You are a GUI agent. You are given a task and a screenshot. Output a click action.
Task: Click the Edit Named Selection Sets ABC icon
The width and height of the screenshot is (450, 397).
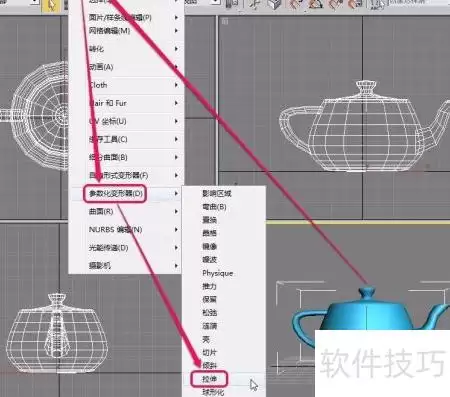click(378, 5)
